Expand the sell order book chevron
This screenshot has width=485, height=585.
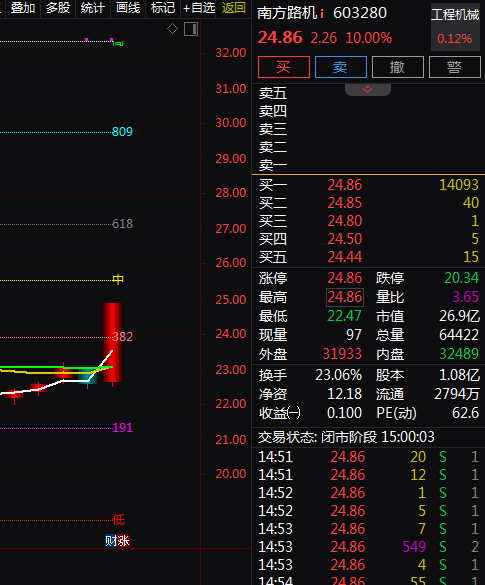pos(367,89)
